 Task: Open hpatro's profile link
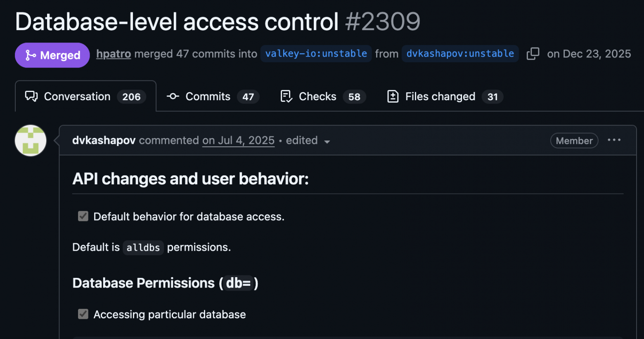(x=114, y=54)
